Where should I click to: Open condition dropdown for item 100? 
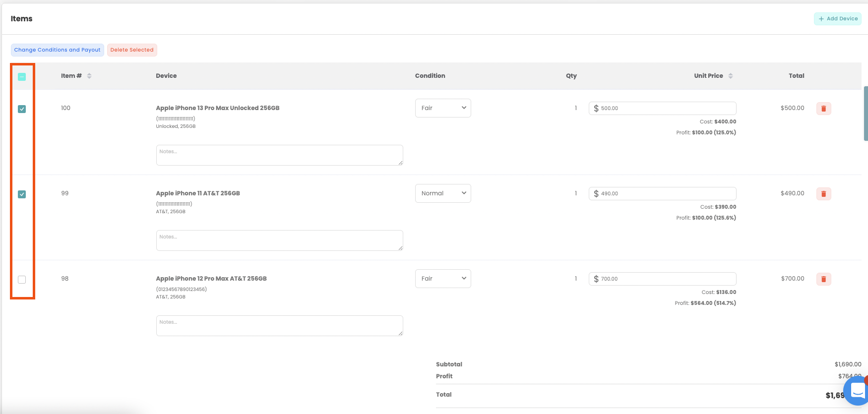443,108
